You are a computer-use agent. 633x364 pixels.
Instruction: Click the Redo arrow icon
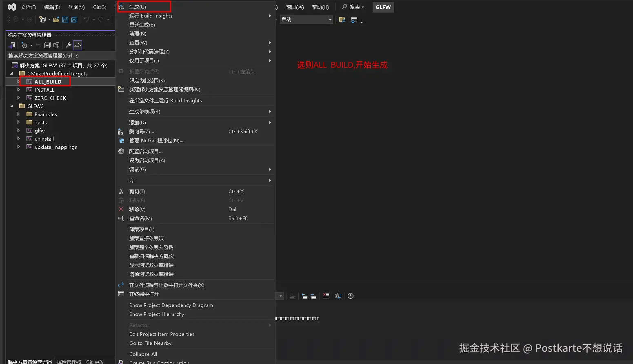point(101,19)
